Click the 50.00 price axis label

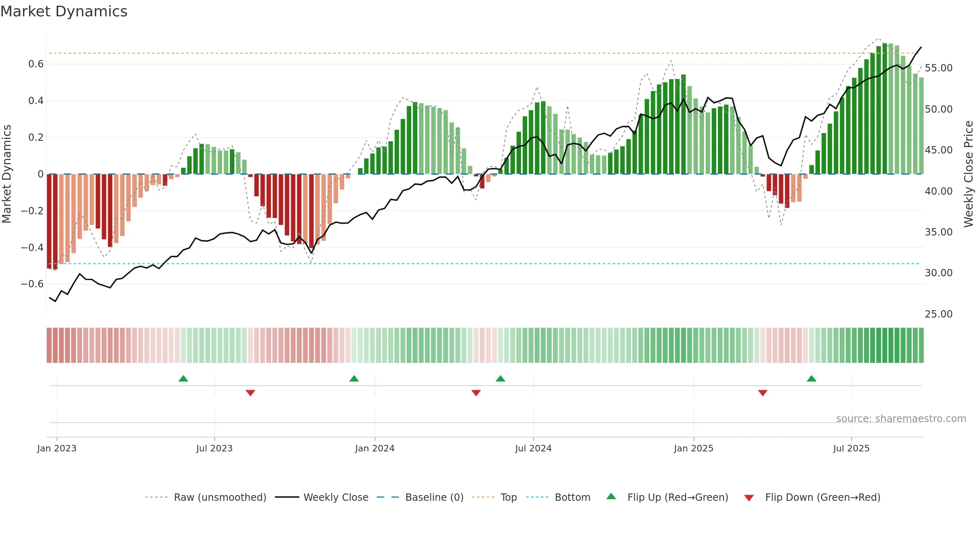pos(939,109)
